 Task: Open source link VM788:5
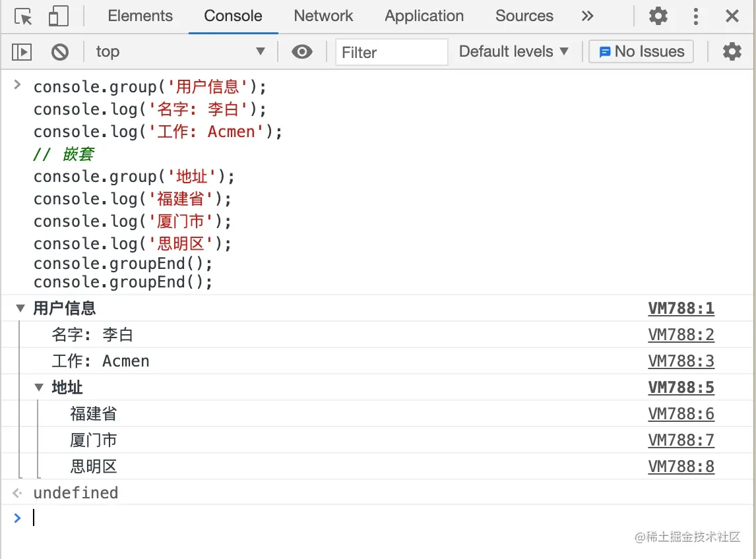point(681,388)
